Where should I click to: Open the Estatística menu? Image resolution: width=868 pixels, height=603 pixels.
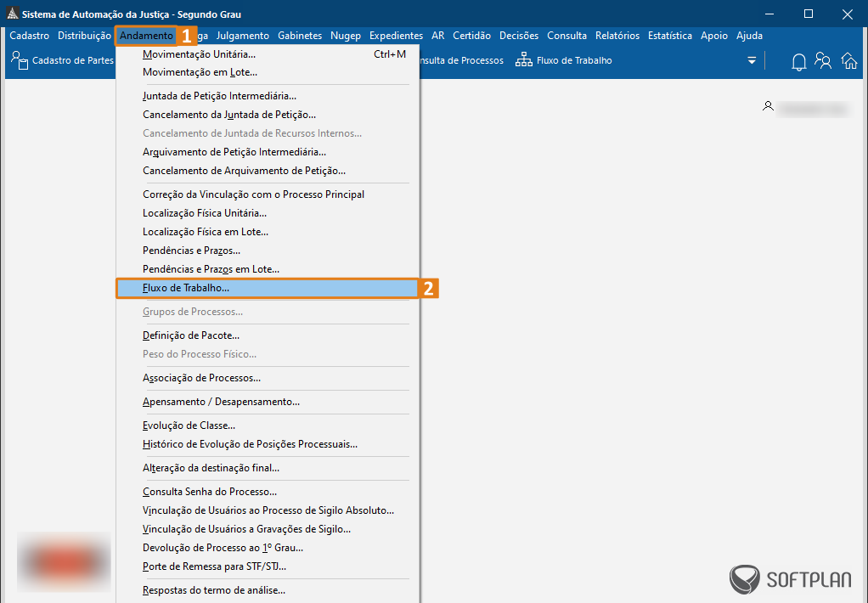[x=670, y=36]
